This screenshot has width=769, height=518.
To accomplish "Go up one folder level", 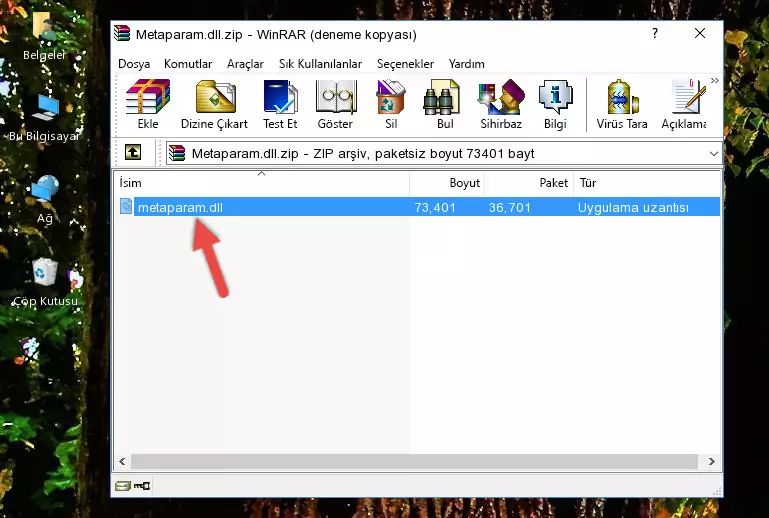I will tap(133, 153).
